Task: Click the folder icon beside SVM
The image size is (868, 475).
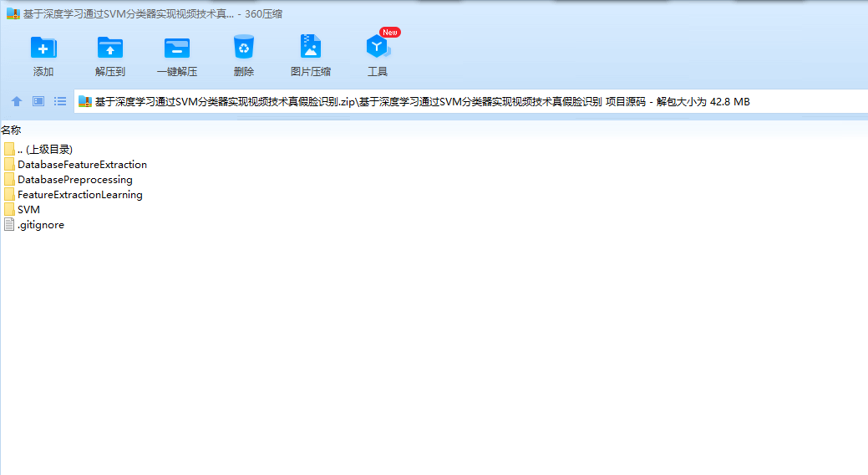Action: point(9,209)
